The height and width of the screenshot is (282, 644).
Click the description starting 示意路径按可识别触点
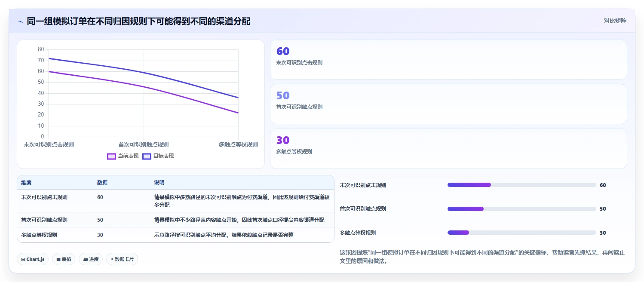tap(224, 235)
